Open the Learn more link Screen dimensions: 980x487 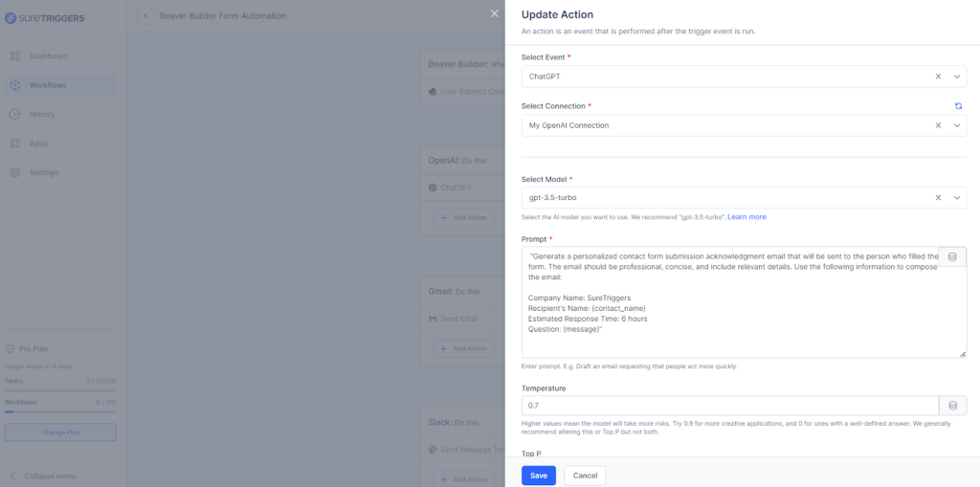point(746,217)
